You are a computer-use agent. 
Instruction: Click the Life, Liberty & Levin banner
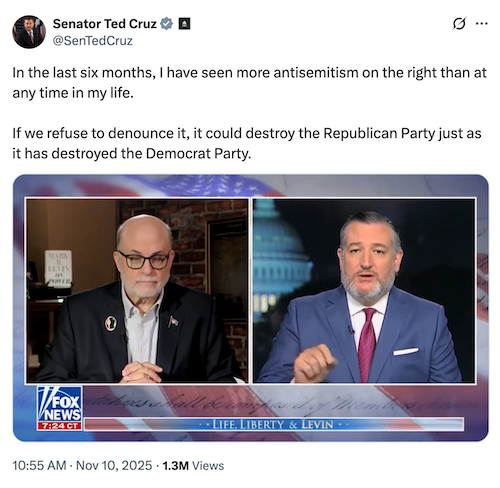coord(273,424)
